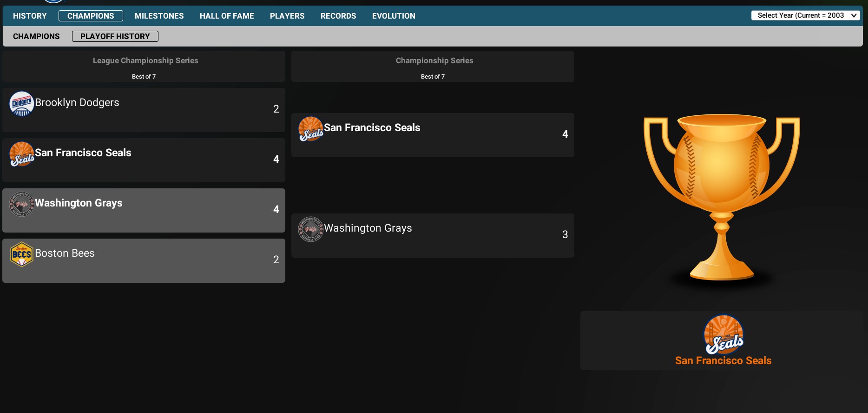The image size is (868, 413).
Task: Click Best of 7 under Championship Series
Action: pyautogui.click(x=433, y=76)
